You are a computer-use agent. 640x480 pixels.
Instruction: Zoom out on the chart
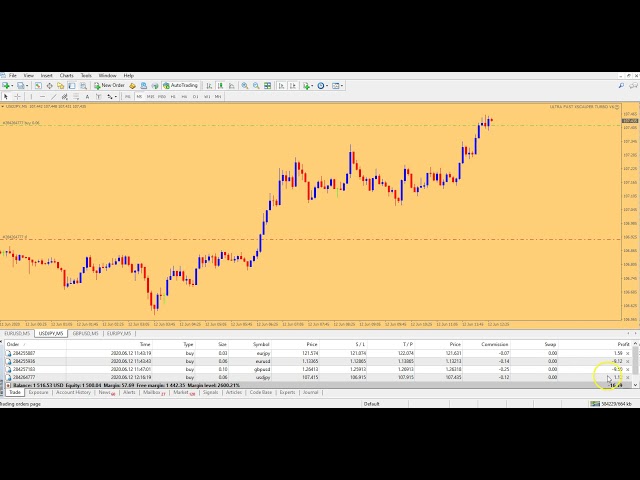(x=256, y=86)
